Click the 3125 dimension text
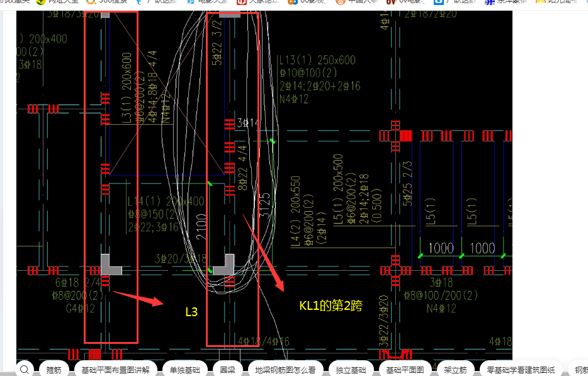 265,206
